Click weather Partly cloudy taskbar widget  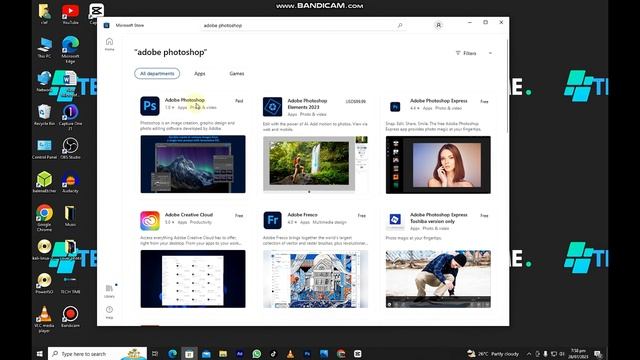pyautogui.click(x=493, y=354)
